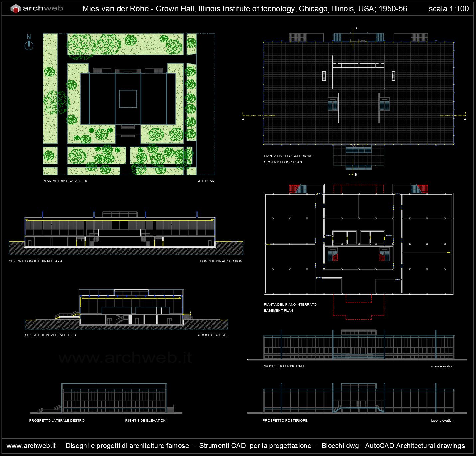
Task: Select 'PIANTA DEL PIANO INTERRATO' label
Action: tap(290, 305)
